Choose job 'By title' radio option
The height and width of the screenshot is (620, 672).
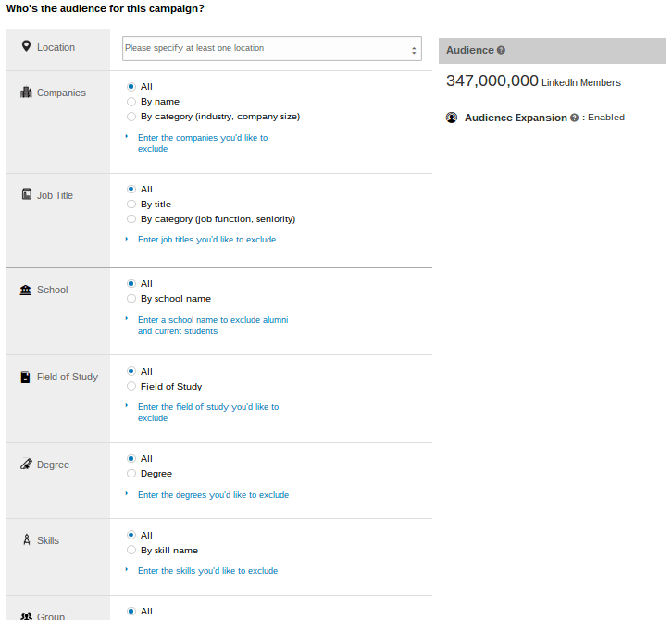point(131,205)
